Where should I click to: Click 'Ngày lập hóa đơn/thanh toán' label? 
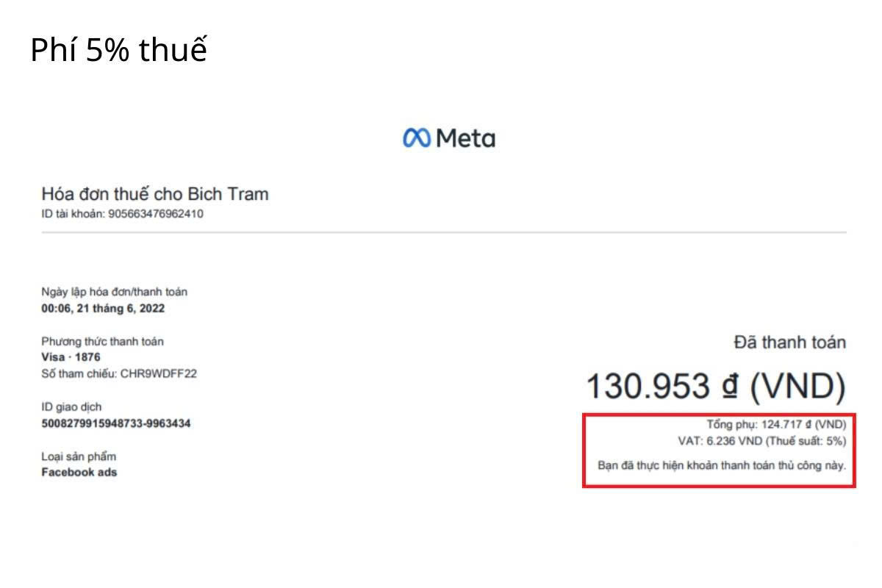point(114,292)
